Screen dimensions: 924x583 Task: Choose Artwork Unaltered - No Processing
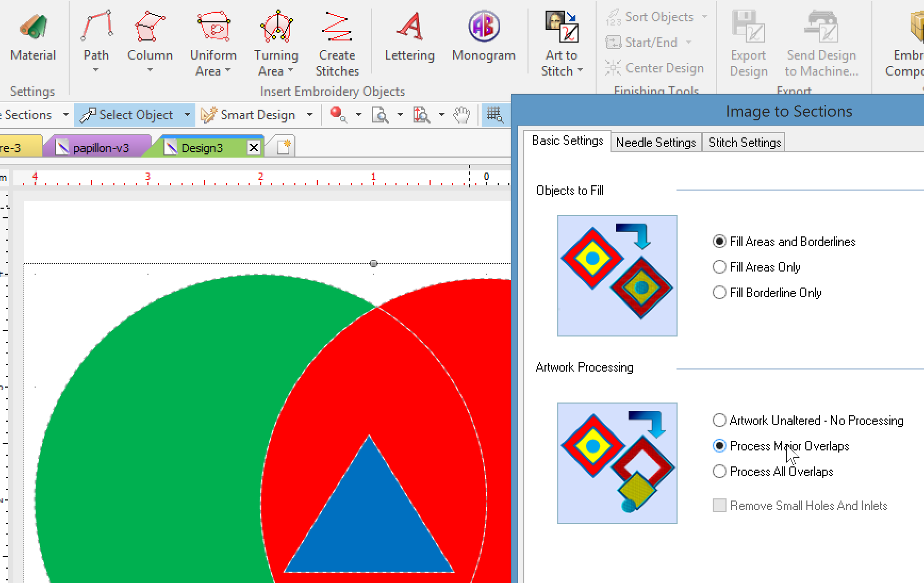tap(720, 420)
